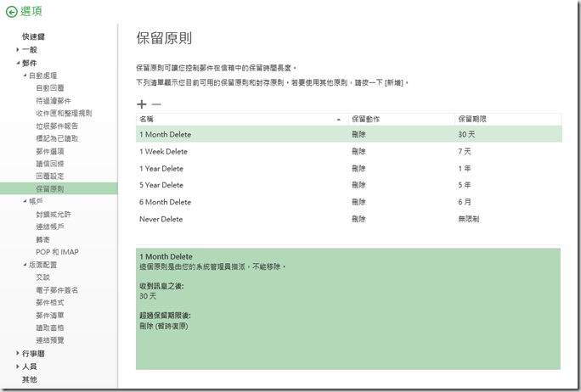Sort list by the 名稱 column arrow
Image resolution: width=581 pixels, height=392 pixels.
click(x=340, y=119)
